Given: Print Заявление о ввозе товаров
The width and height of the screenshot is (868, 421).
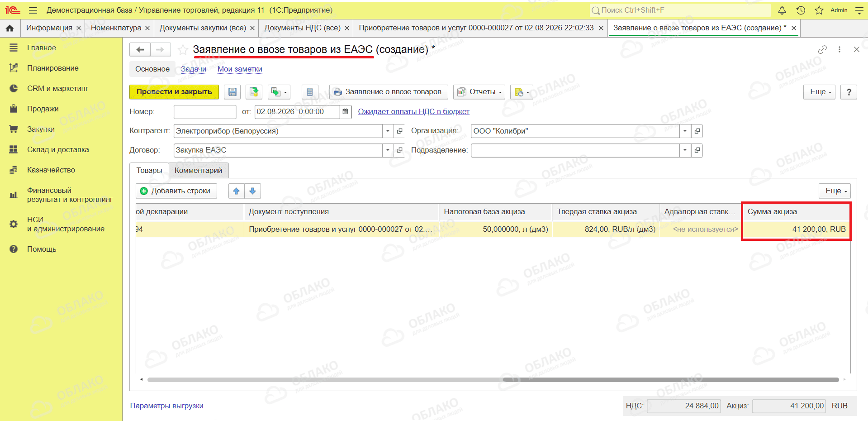Looking at the screenshot, I should [x=389, y=92].
